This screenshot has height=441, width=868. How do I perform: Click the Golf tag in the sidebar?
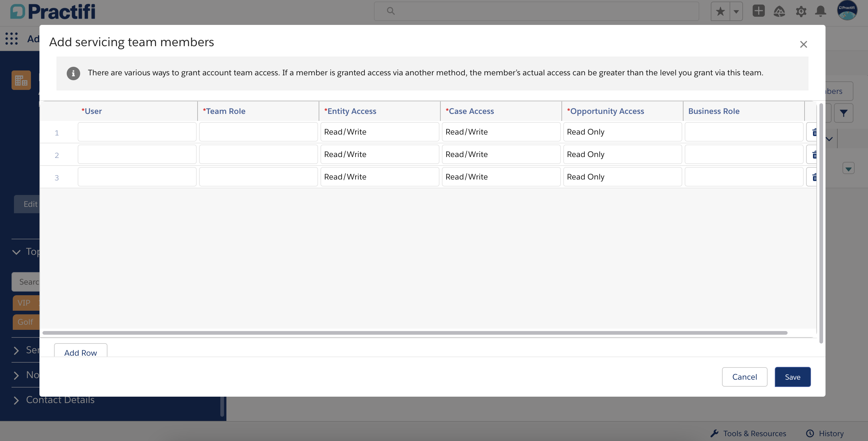[x=26, y=322]
